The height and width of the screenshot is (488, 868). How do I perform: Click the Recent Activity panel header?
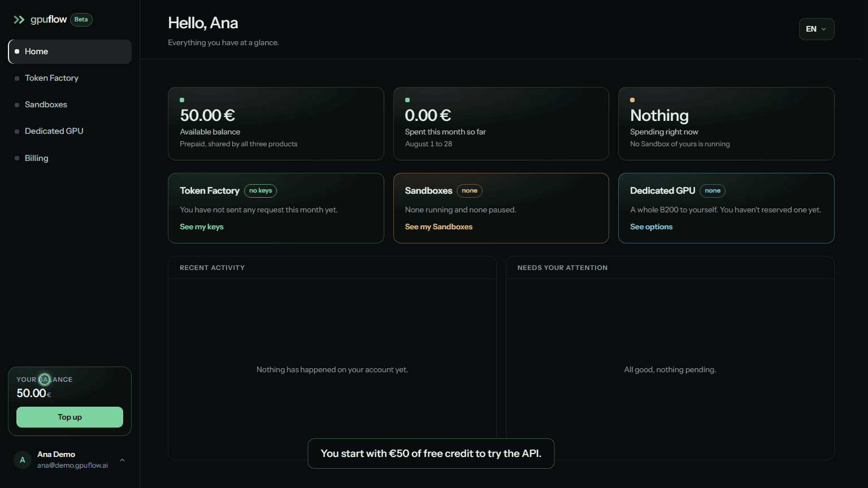212,268
